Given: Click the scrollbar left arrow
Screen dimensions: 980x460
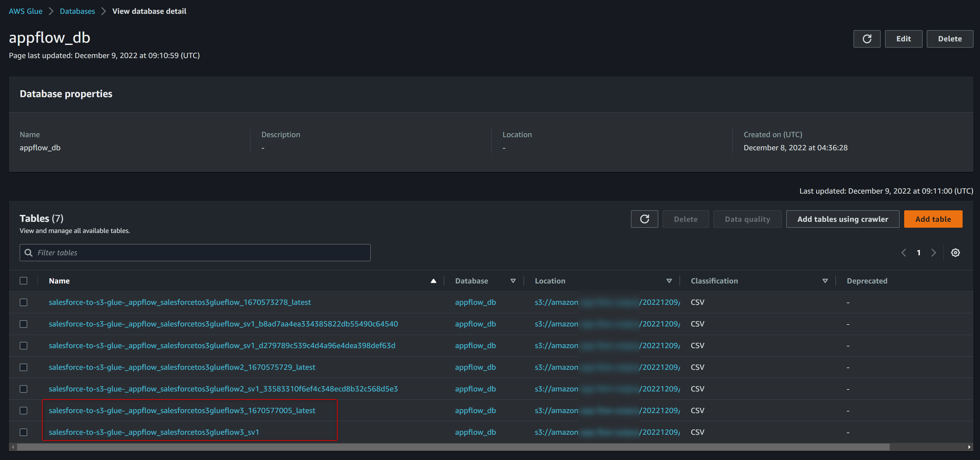Looking at the screenshot, I should tap(13, 447).
